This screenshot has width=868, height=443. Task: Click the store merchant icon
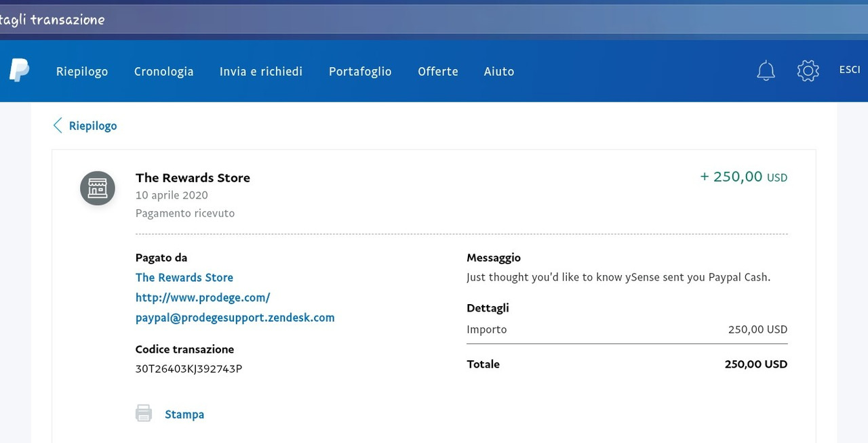tap(98, 188)
